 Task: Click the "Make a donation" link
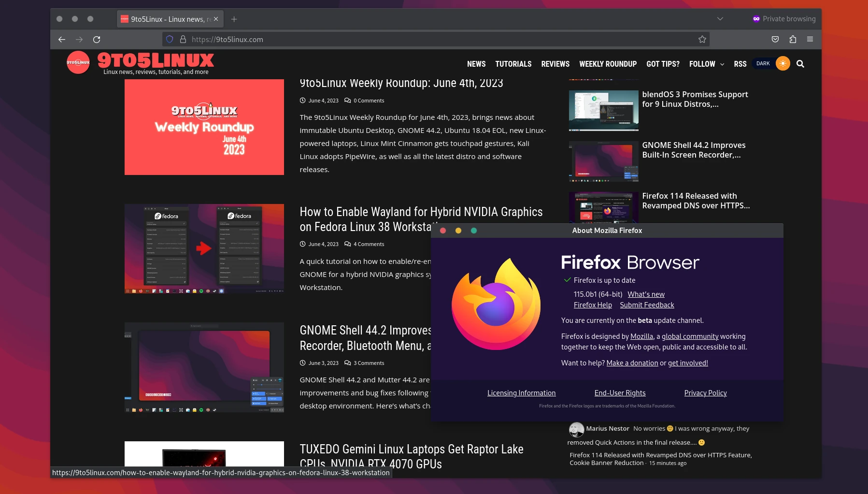(x=632, y=363)
